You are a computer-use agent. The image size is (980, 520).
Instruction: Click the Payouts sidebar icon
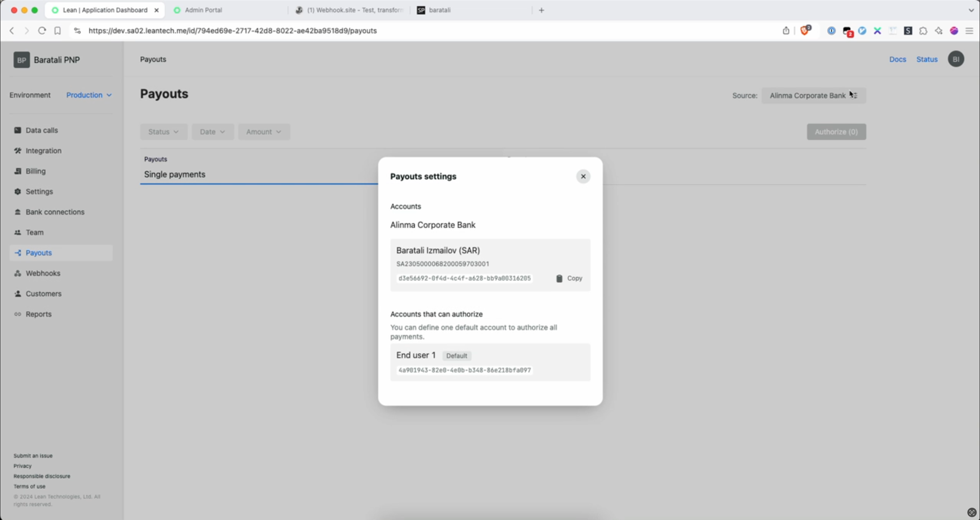pos(17,252)
